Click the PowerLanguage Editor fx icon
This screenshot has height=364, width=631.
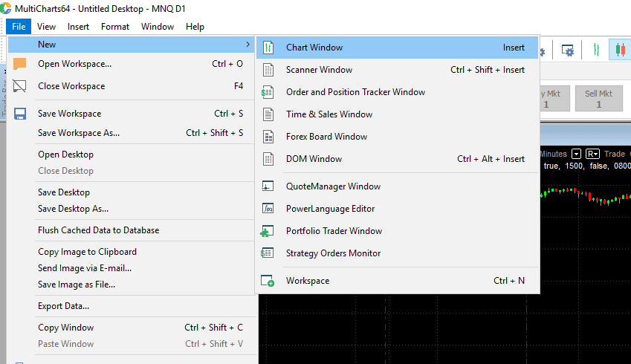tap(268, 208)
